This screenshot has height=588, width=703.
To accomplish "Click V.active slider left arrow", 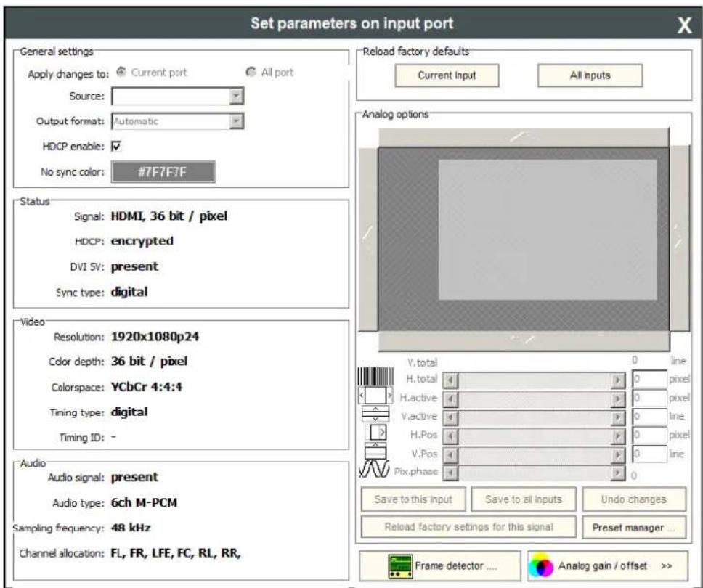I will tap(450, 417).
